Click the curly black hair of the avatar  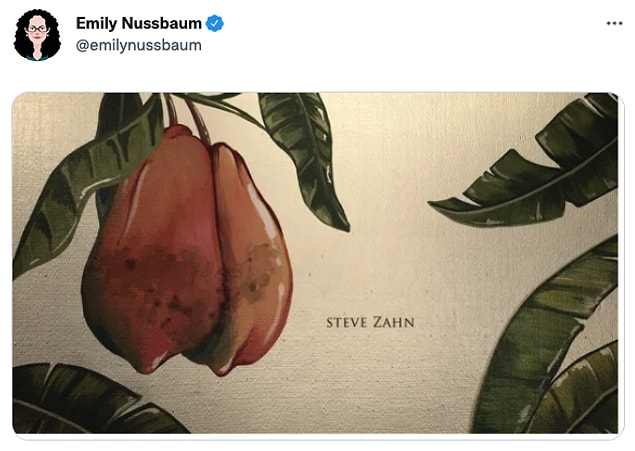coord(37,16)
